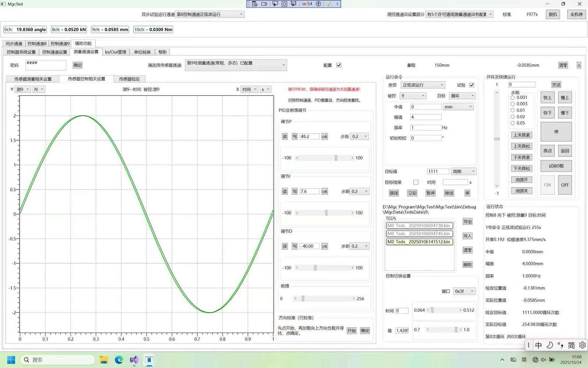Select M0_Teds_20250106141512.bin in TEDS list
The image size is (588, 368).
point(419,242)
